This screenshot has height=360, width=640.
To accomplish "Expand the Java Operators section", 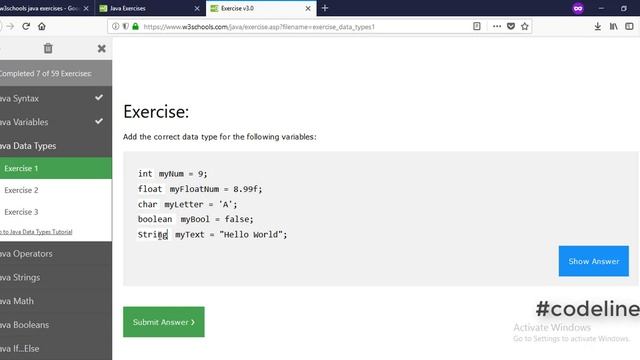I will pos(56,253).
